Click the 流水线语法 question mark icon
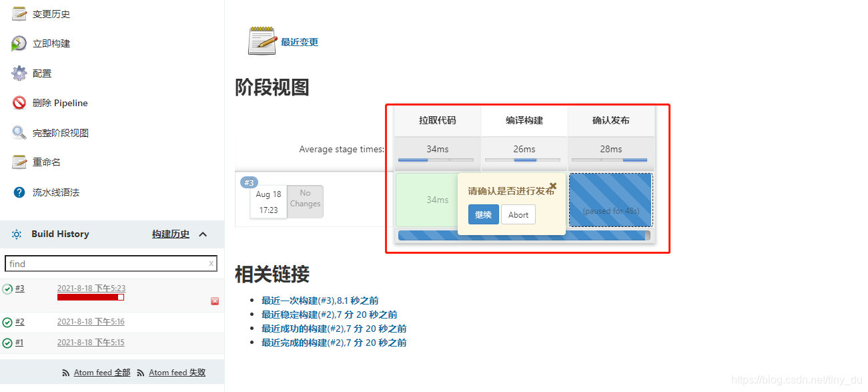Viewport: 868px width, 392px height. point(19,192)
